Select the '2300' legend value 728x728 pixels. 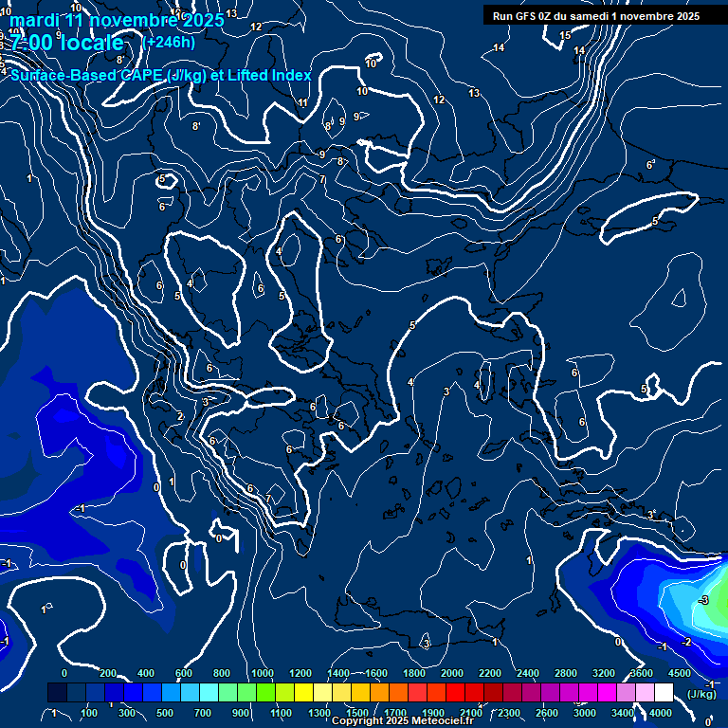[509, 713]
